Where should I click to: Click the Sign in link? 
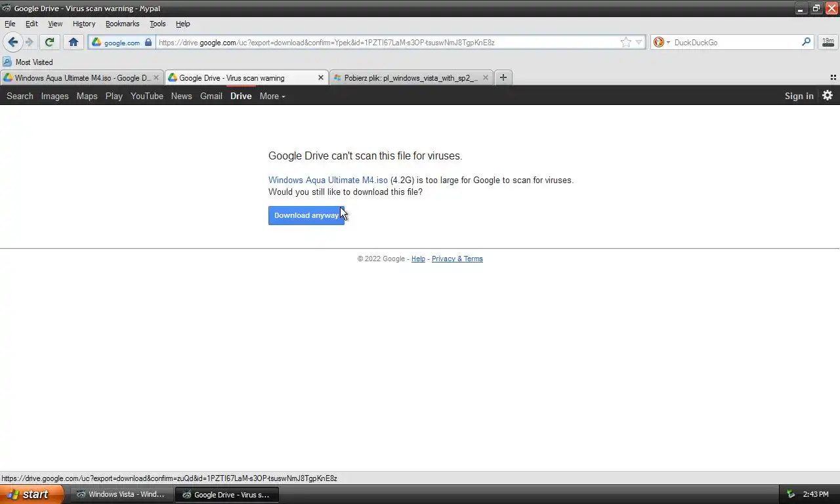click(x=799, y=96)
